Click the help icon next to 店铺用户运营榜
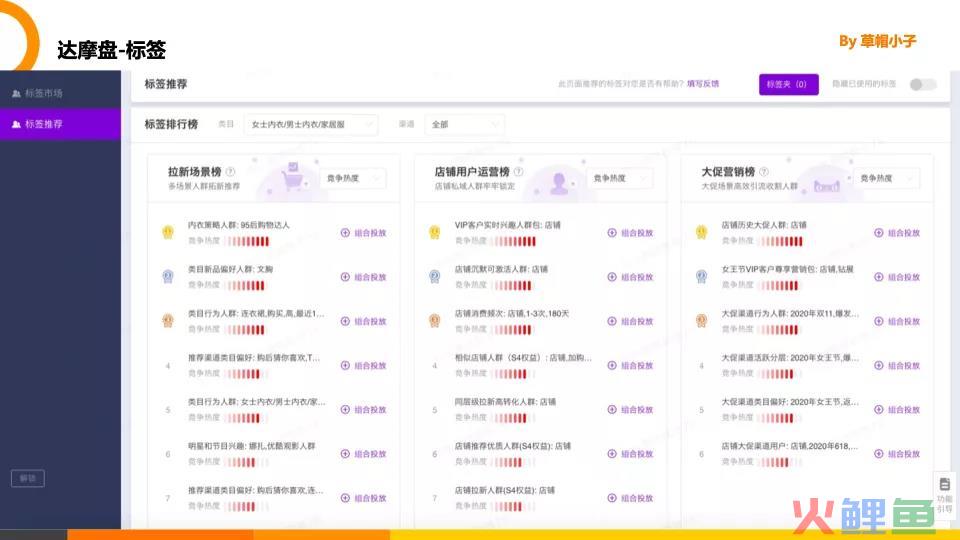The height and width of the screenshot is (540, 960). (519, 172)
